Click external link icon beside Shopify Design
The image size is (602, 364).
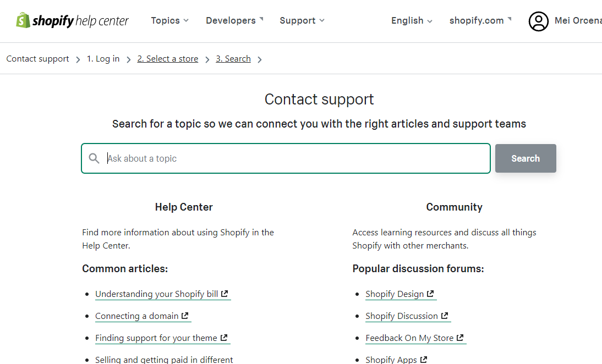point(430,294)
